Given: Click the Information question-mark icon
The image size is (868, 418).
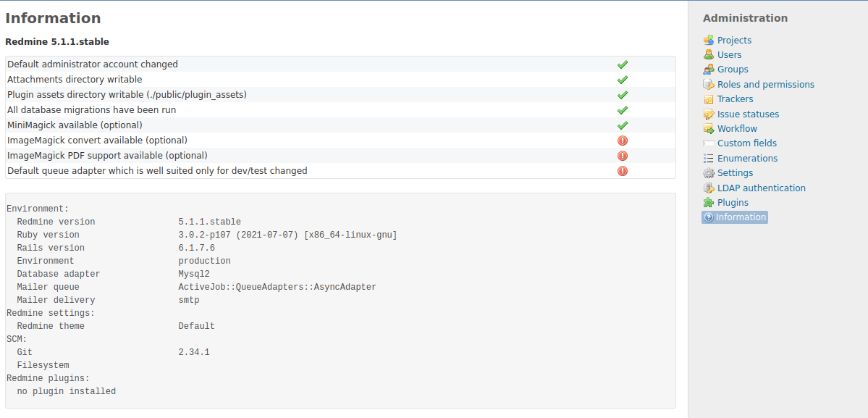Looking at the screenshot, I should click(708, 217).
